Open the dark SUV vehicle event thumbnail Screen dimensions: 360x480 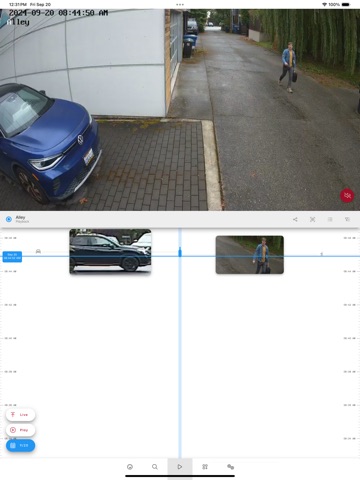pos(110,252)
